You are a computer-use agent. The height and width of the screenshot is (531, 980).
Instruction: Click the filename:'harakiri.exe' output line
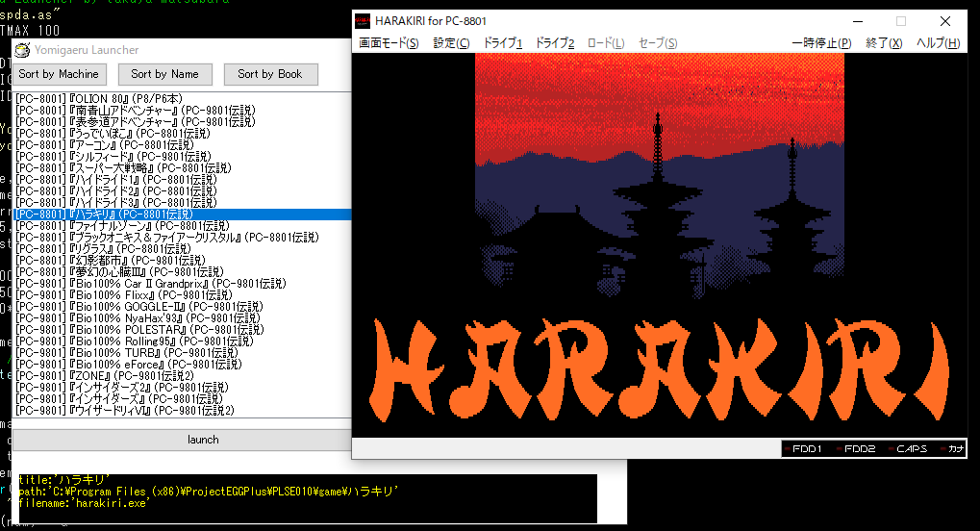coord(84,503)
